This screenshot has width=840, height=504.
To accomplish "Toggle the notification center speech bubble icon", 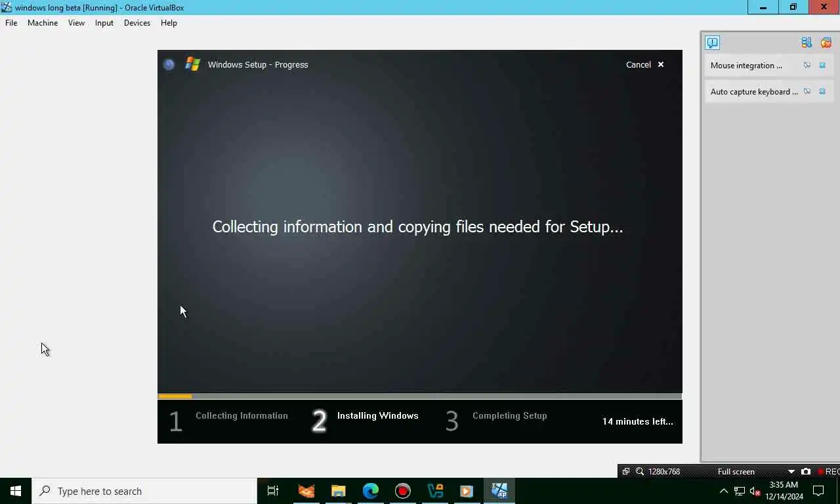I will (712, 43).
